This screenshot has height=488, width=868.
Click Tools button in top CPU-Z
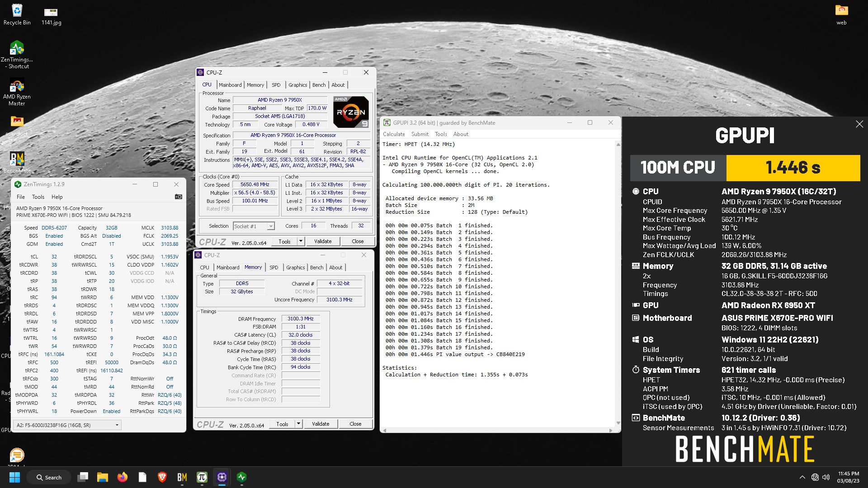[284, 241]
